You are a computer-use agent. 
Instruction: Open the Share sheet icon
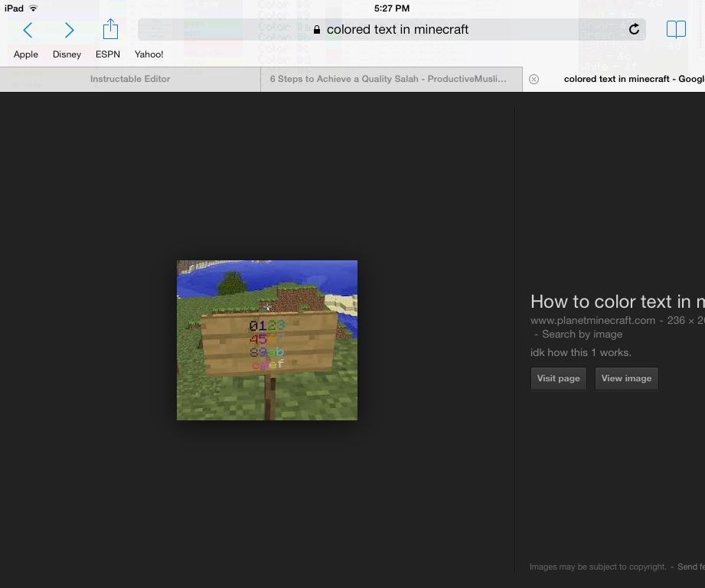tap(110, 29)
